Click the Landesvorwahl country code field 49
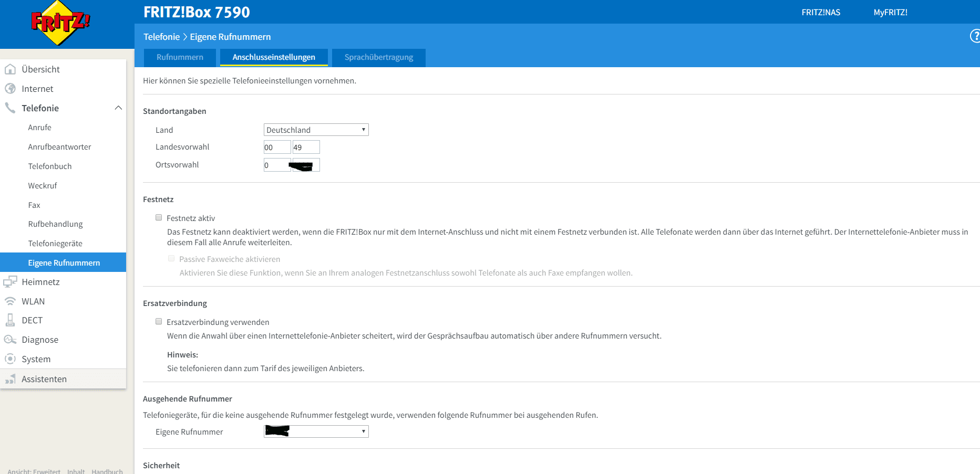Screen dimensions: 980x474 tap(306, 147)
